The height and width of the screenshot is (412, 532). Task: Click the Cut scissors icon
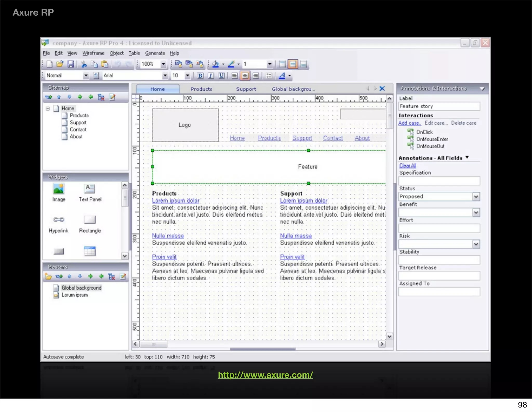(x=84, y=64)
